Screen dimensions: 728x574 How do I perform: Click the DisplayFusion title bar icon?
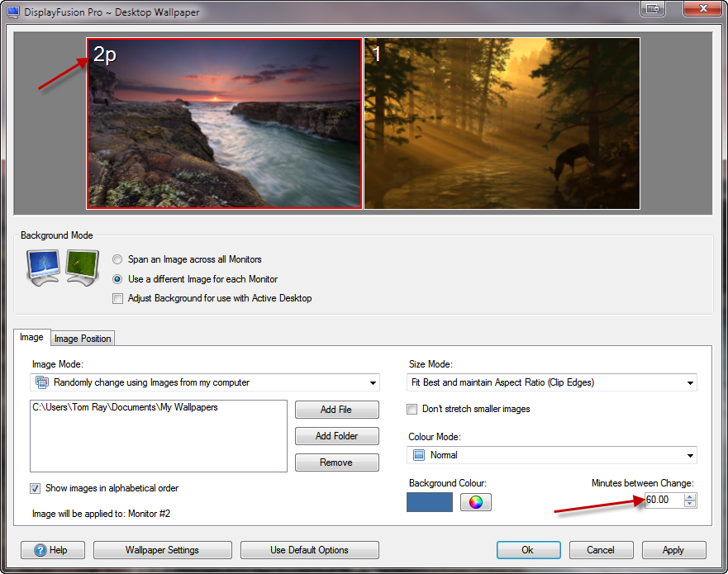click(x=13, y=12)
